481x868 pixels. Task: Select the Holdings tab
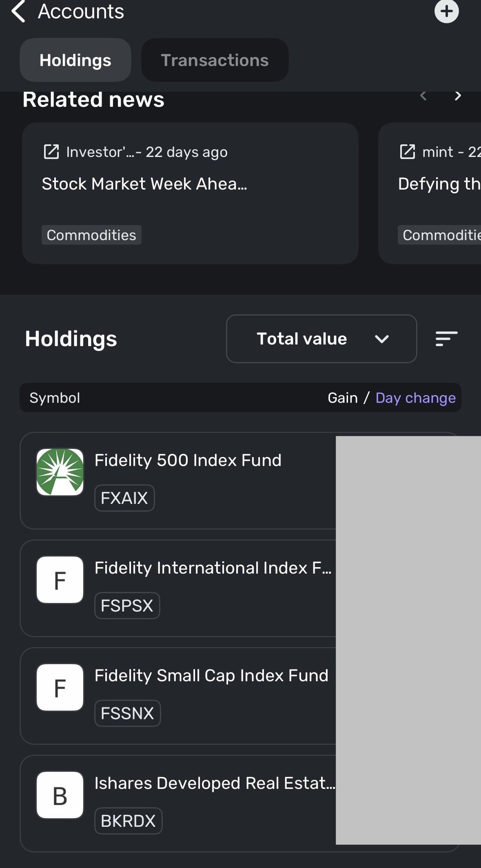pyautogui.click(x=75, y=60)
